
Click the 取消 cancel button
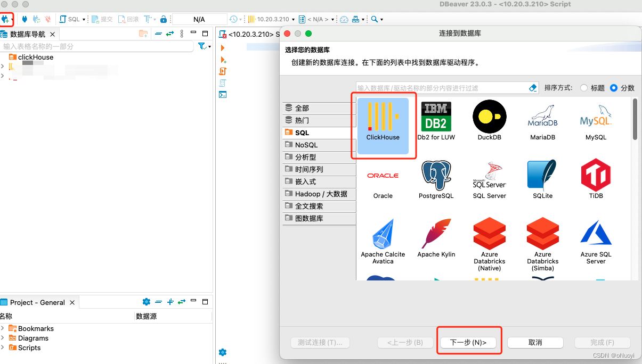[x=535, y=342]
